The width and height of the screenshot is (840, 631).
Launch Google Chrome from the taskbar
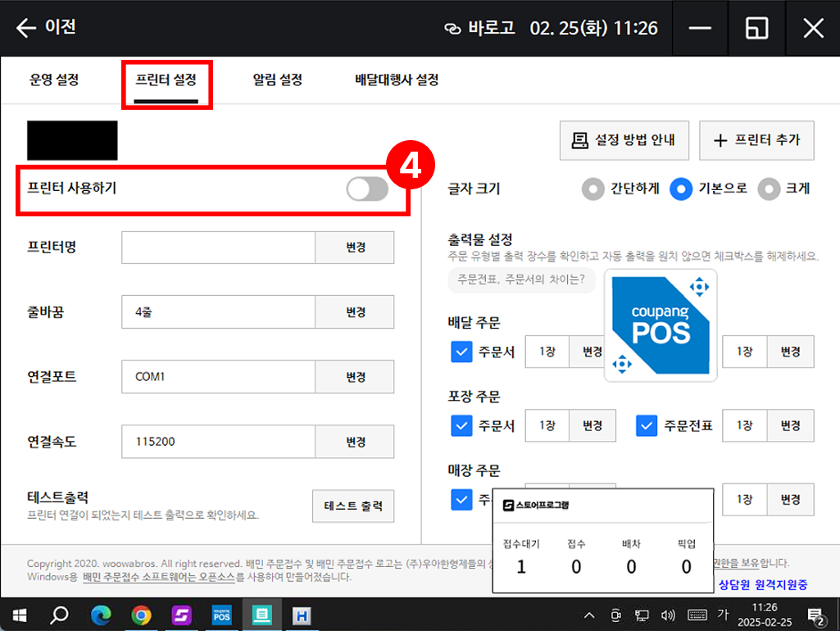pyautogui.click(x=141, y=615)
